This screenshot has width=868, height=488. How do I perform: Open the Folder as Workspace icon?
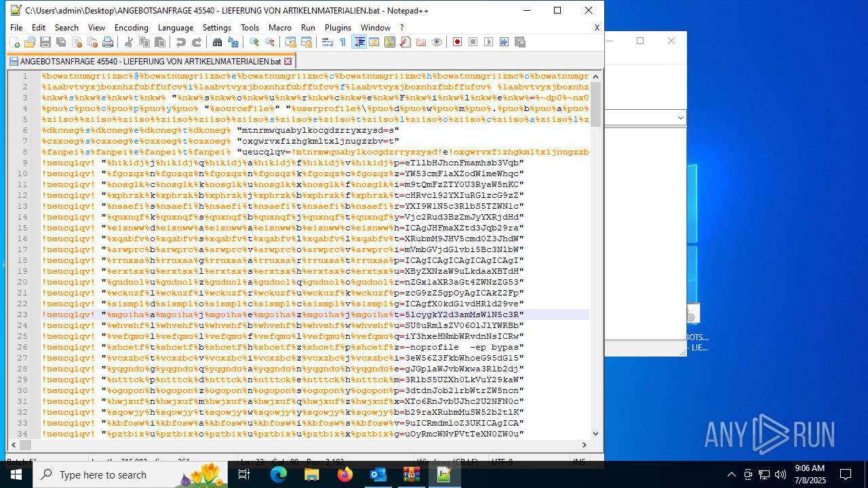(421, 42)
